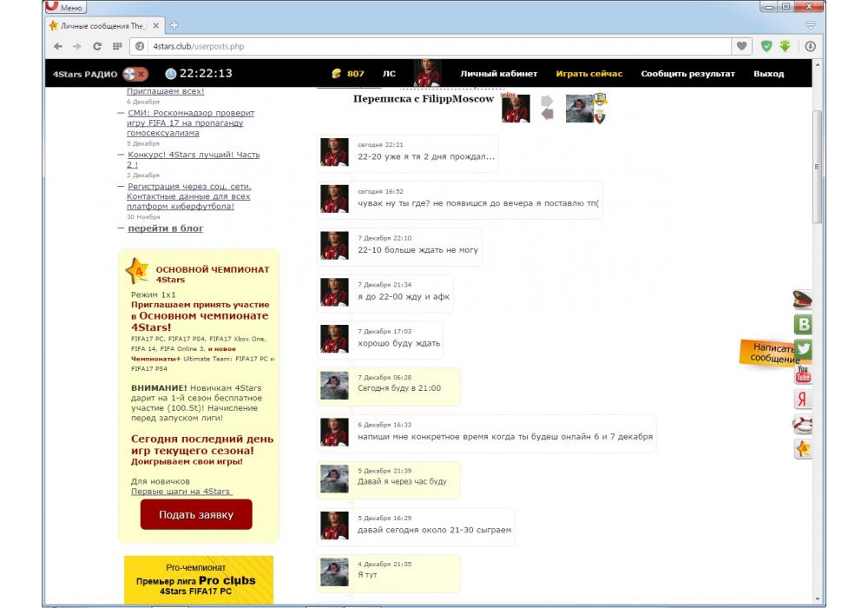Select message 22-10 больше ждать не могу
Screen dimensions: 868x608
[399, 246]
